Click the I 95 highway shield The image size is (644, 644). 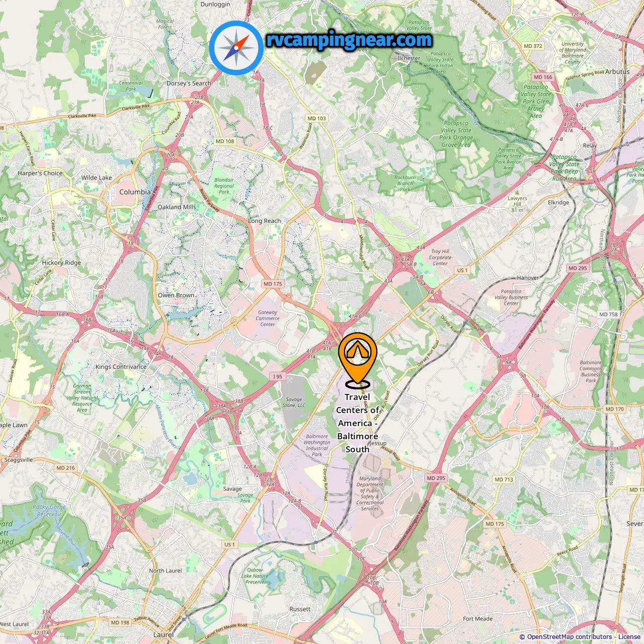coord(278,376)
